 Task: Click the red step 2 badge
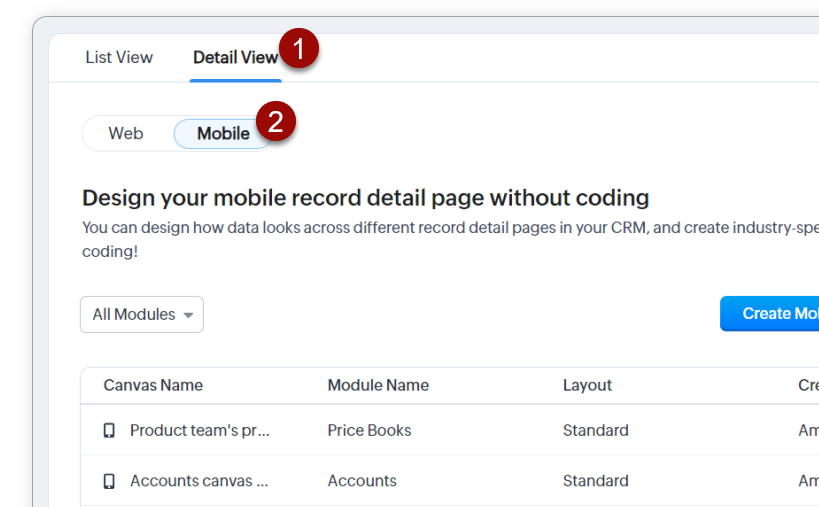[x=275, y=124]
